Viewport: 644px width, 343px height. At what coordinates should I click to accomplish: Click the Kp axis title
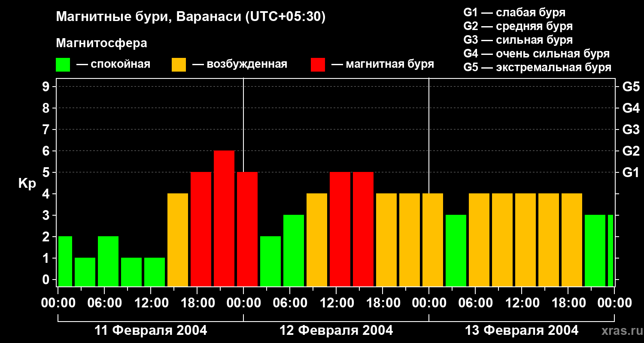click(x=27, y=184)
